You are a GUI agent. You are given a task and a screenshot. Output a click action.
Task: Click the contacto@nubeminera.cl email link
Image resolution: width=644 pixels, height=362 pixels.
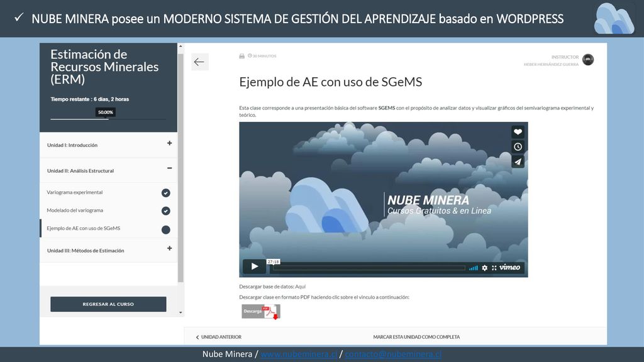[393, 354]
